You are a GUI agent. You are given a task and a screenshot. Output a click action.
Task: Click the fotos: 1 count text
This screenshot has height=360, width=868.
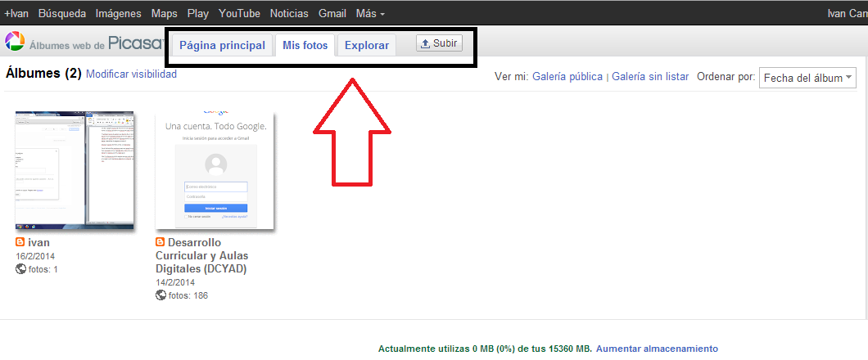pyautogui.click(x=43, y=269)
